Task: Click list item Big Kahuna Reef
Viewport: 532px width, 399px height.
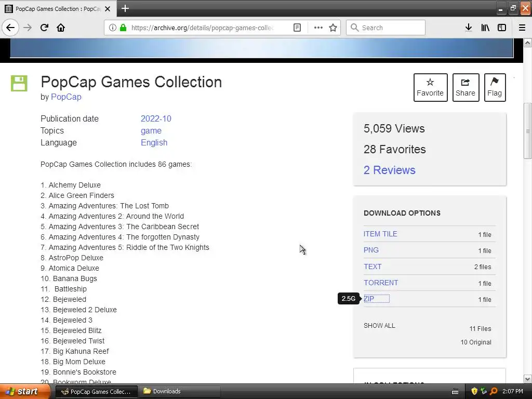Action: click(x=81, y=351)
